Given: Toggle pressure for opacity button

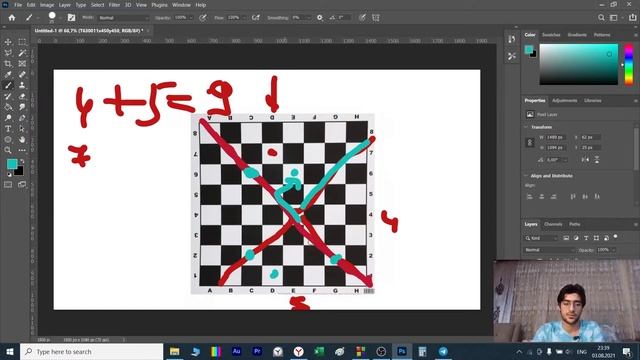Looking at the screenshot, I should tap(202, 18).
